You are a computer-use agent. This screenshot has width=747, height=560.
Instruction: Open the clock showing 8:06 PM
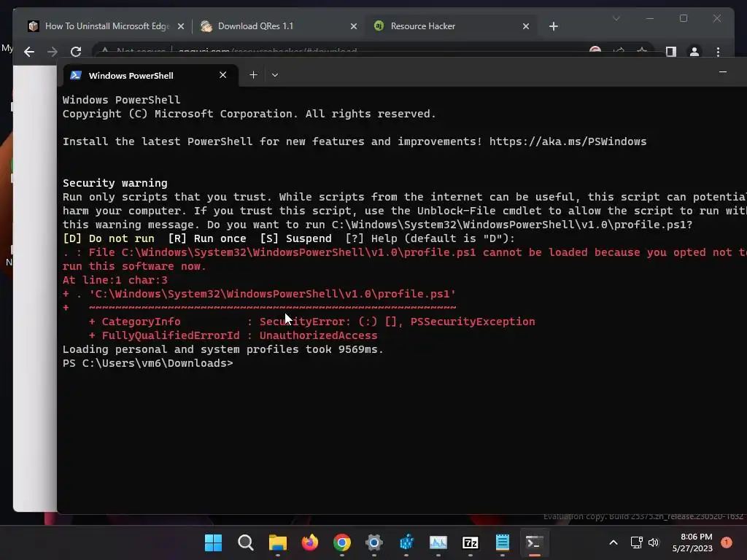click(x=693, y=542)
